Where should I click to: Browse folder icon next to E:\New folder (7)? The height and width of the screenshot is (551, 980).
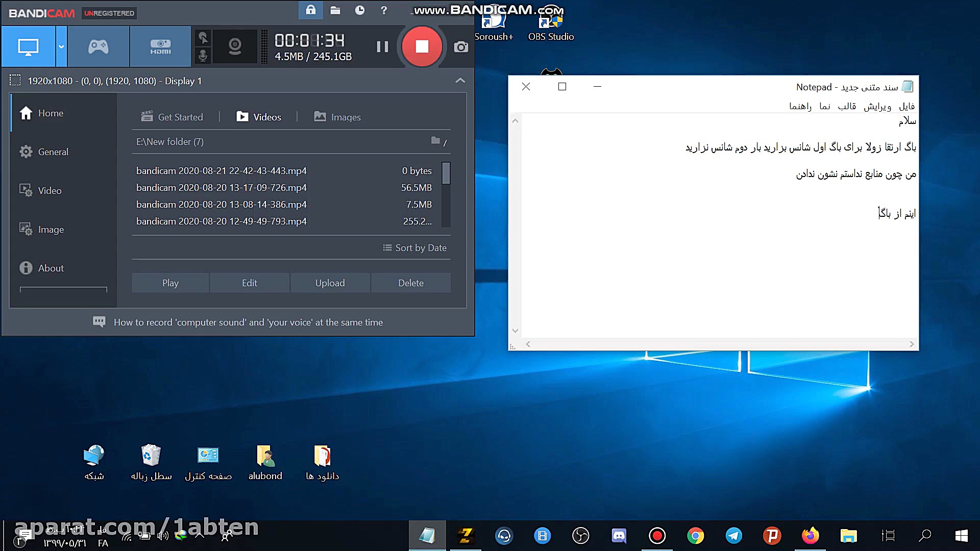[435, 140]
